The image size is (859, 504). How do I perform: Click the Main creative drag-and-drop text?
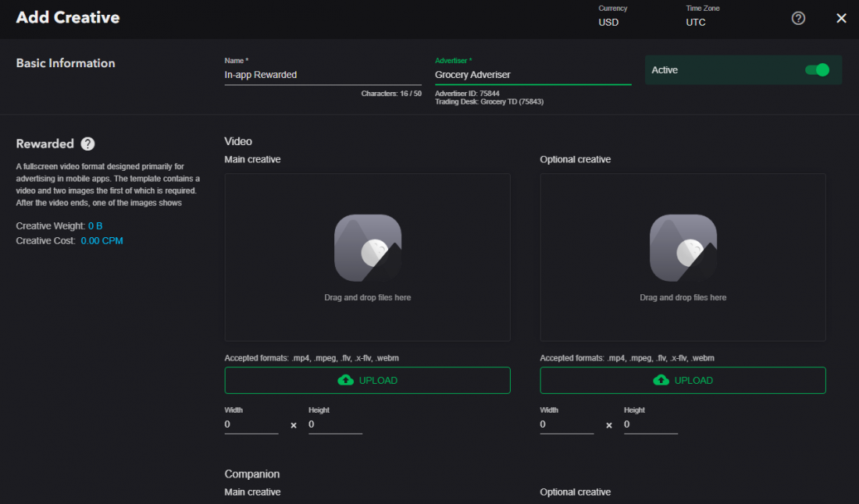click(368, 298)
